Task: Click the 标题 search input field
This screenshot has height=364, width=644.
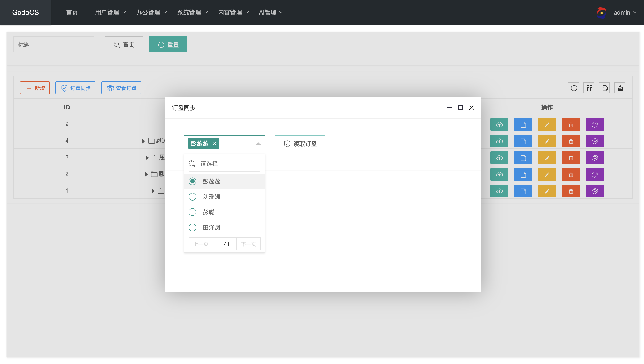Action: [x=54, y=44]
